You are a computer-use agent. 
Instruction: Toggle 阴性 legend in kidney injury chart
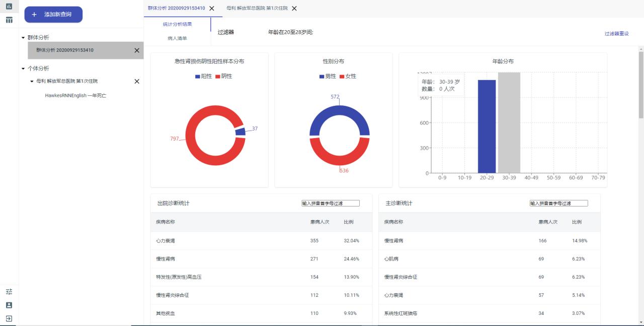click(223, 76)
